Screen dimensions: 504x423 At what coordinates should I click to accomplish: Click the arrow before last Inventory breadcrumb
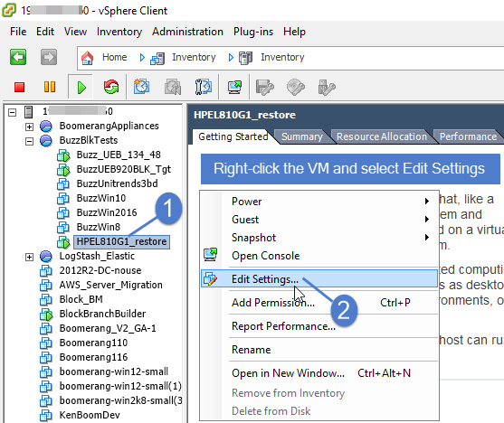click(231, 58)
